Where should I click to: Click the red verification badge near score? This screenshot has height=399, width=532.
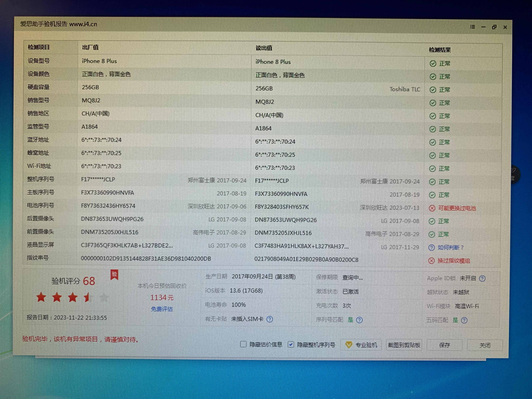[x=114, y=274]
